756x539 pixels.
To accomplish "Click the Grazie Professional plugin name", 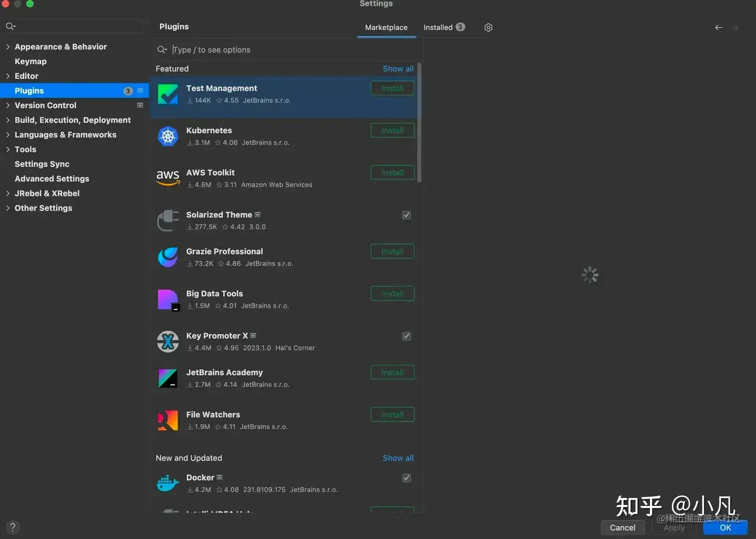I will (x=225, y=252).
